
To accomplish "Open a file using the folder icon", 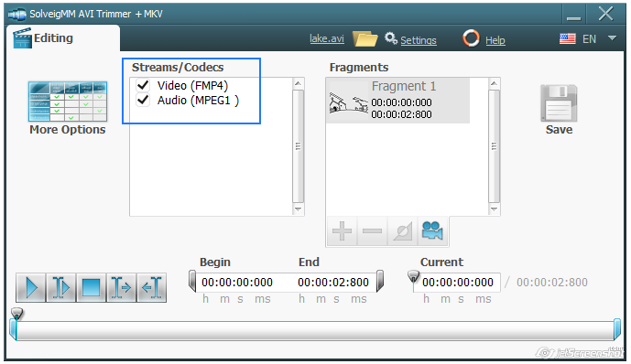I will (x=364, y=39).
